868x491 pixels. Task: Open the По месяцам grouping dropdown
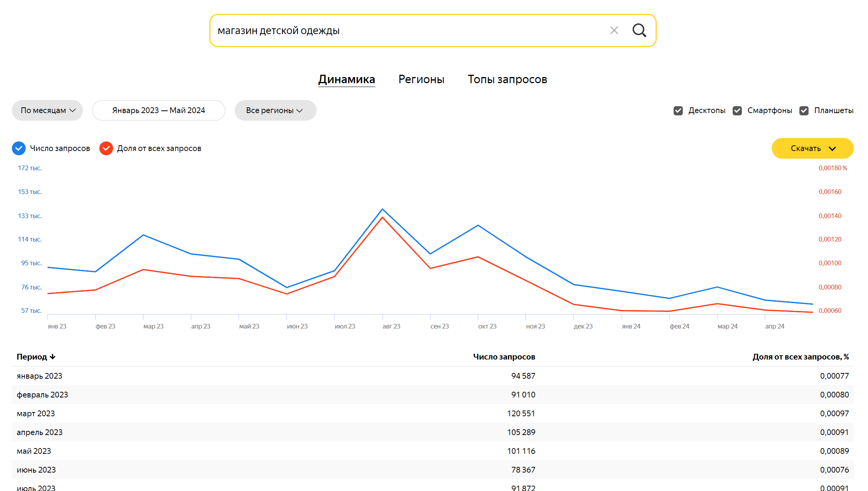tap(48, 110)
